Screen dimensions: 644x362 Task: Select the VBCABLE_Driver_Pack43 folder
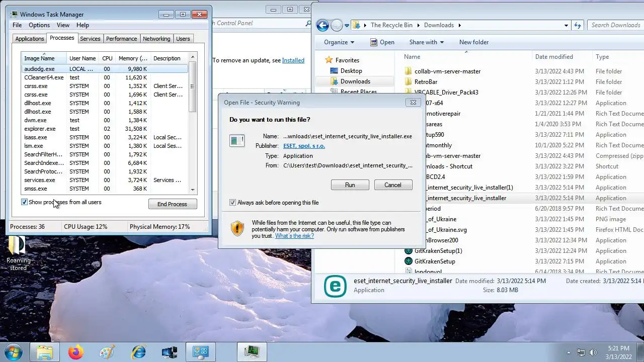(446, 93)
